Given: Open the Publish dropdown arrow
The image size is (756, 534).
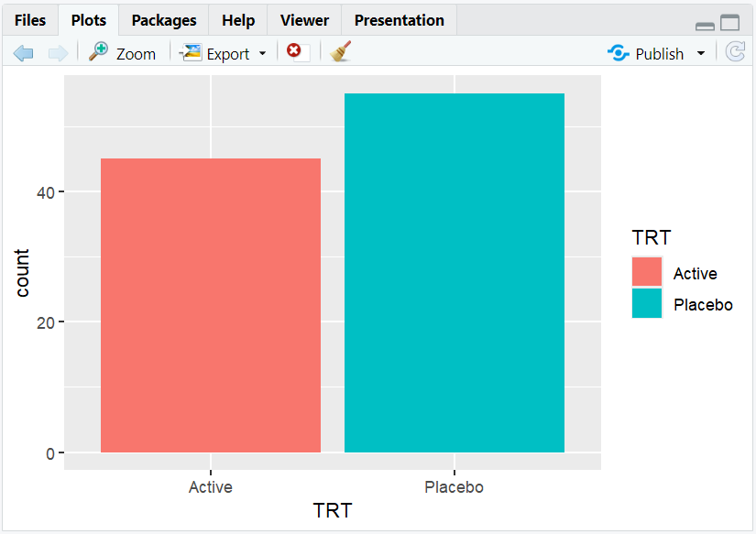Looking at the screenshot, I should [701, 53].
